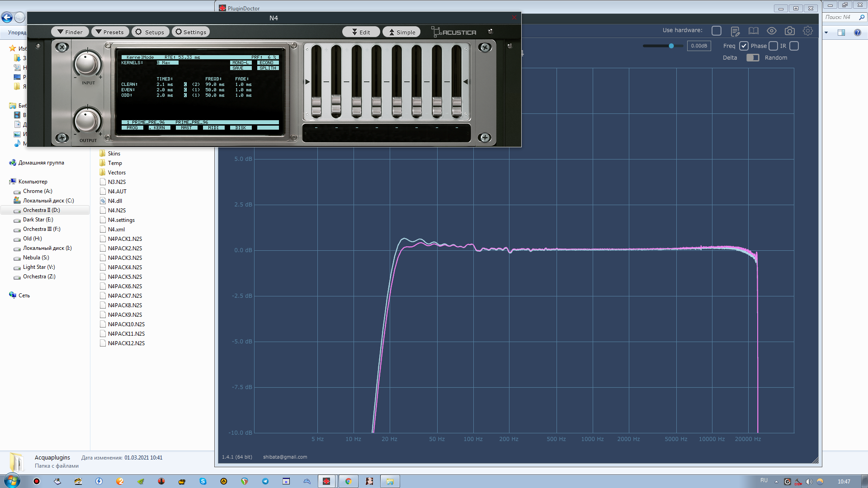Expand the Edit dropdown in N4

click(361, 32)
